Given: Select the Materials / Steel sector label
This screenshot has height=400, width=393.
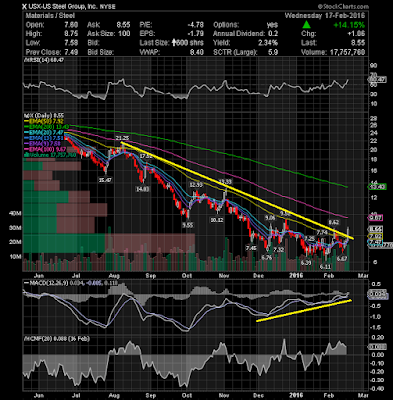Looking at the screenshot, I should [x=50, y=16].
